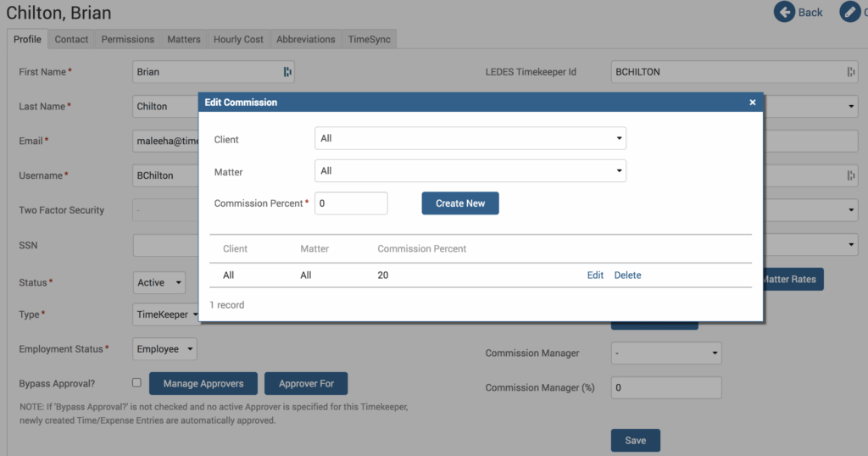Delete the 20 percent commission record
868x456 pixels.
[x=627, y=275]
